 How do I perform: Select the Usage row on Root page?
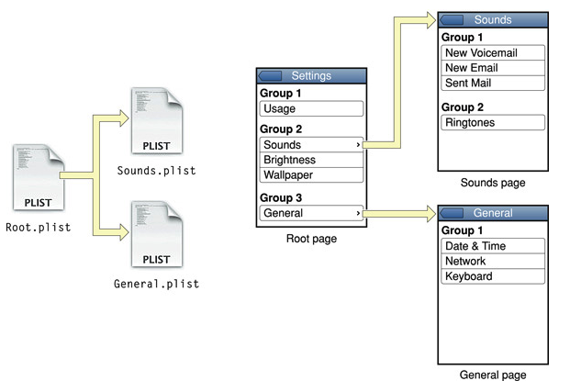[x=311, y=108]
